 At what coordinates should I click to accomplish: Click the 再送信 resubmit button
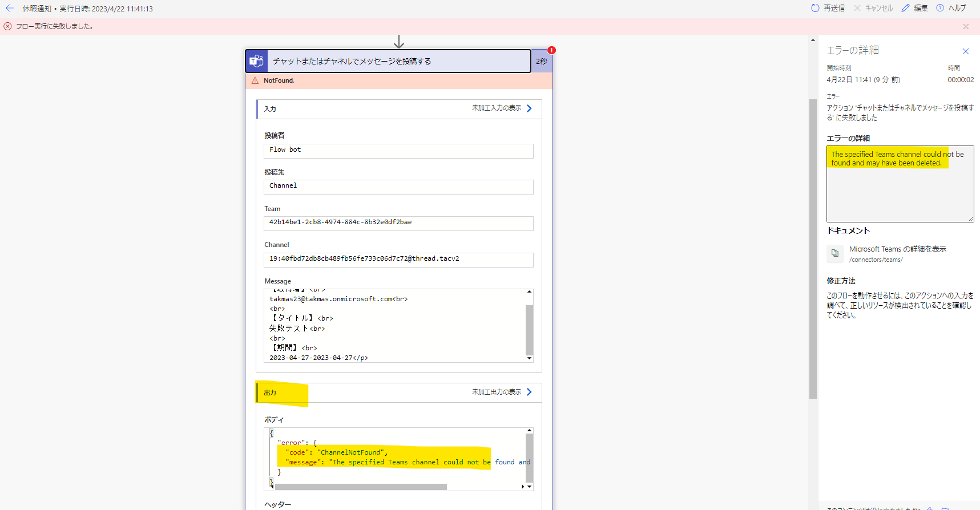pos(828,8)
